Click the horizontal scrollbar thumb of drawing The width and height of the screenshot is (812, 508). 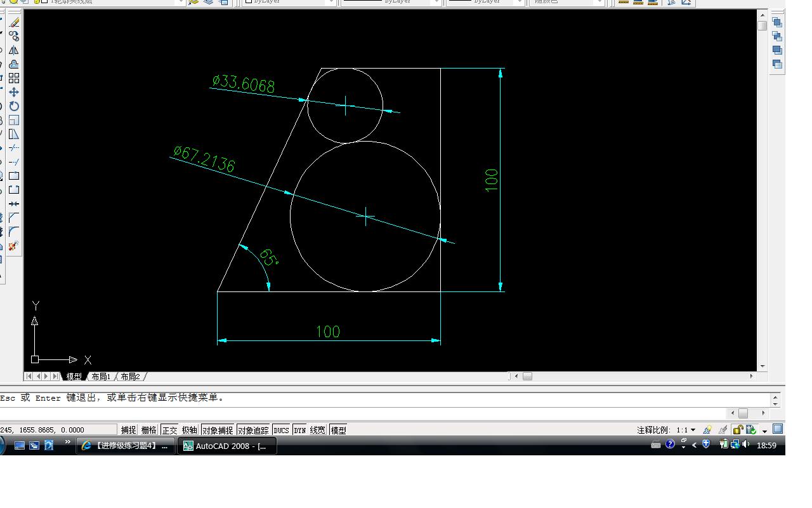[527, 376]
